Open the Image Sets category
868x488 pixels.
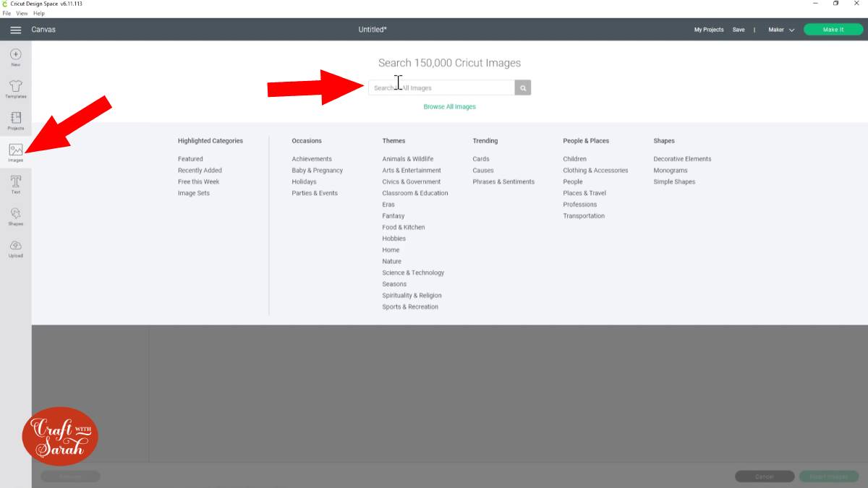tap(194, 193)
